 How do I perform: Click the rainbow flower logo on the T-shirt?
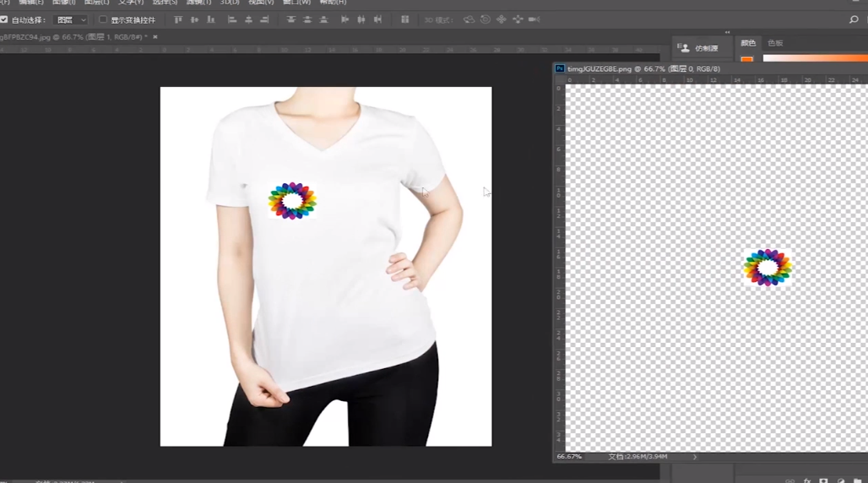point(292,200)
